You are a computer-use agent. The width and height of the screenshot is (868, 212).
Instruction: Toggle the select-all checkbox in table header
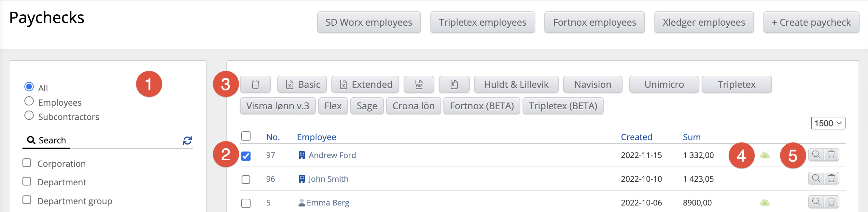pos(246,136)
